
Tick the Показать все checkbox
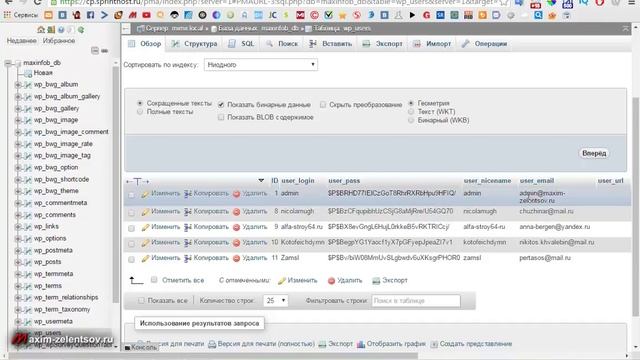(141, 300)
